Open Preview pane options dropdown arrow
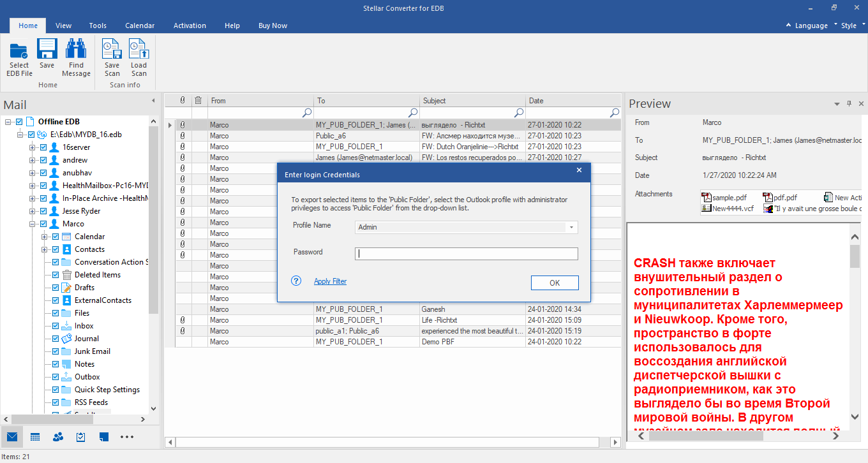Screen dimensions: 868x463 [837, 103]
